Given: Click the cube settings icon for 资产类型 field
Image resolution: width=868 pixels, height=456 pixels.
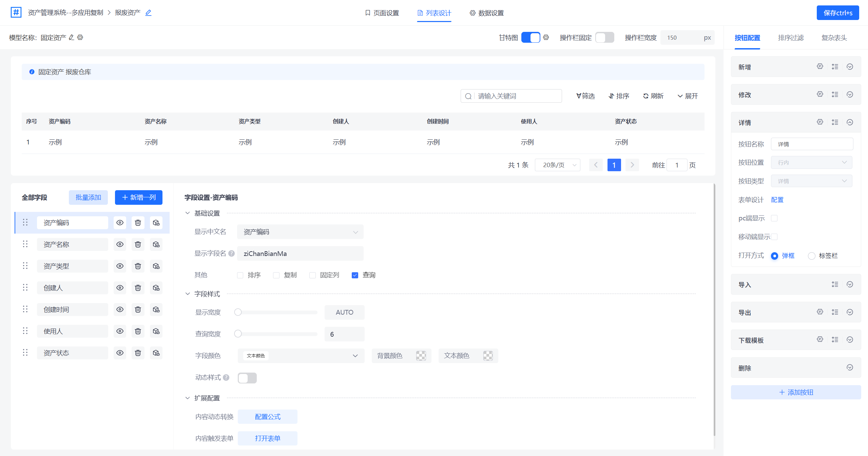Looking at the screenshot, I should pos(156,266).
